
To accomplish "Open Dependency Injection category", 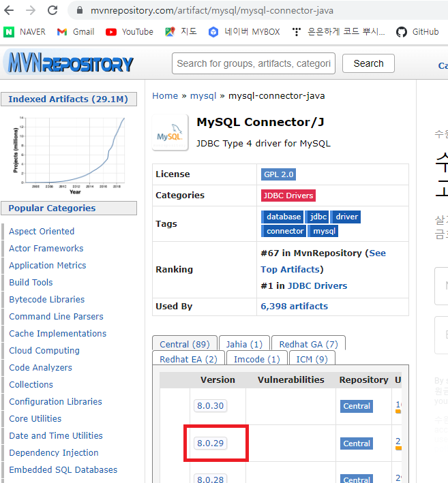I will tap(54, 453).
